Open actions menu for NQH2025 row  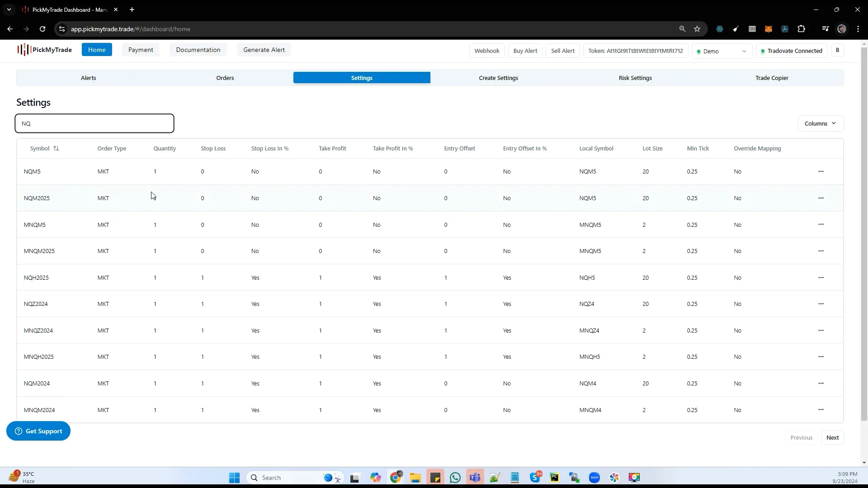tap(821, 277)
